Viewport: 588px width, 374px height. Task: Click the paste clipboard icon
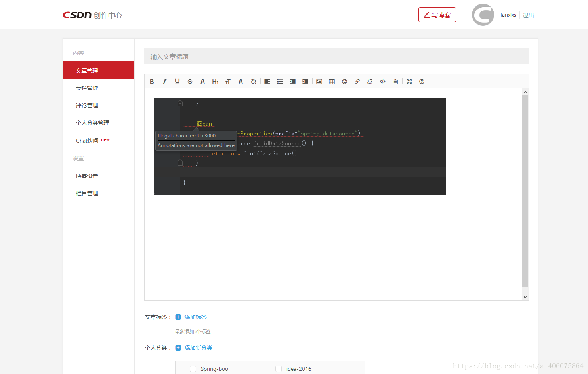(395, 82)
